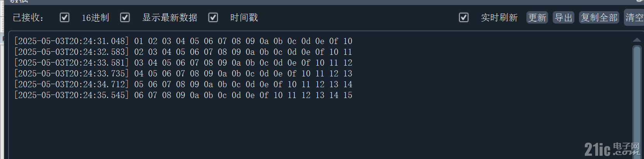644x159 pixels.
Task: Click 复制全部 to copy all data
Action: 599,18
